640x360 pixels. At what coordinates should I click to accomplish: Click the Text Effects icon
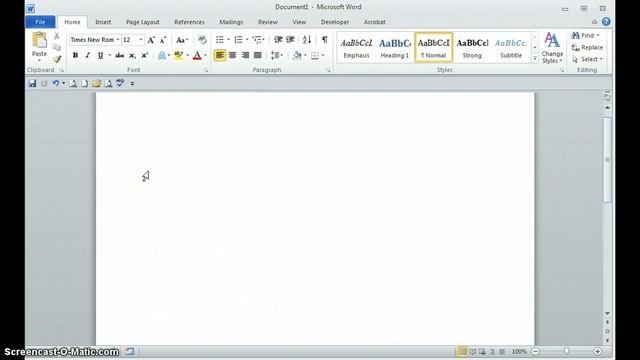click(162, 56)
